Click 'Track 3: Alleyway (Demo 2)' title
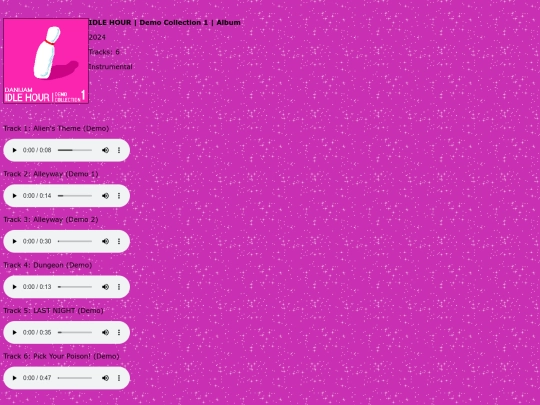Viewport: 540px width, 405px height. tap(51, 219)
